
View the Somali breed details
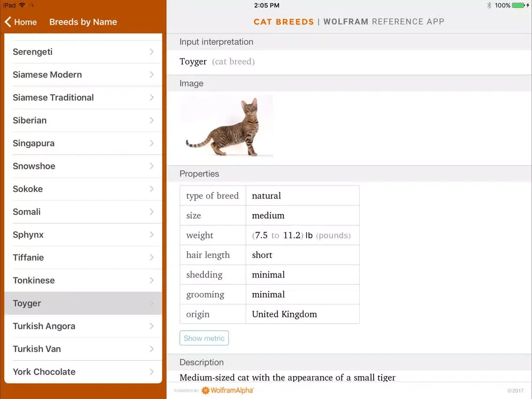[x=83, y=212]
